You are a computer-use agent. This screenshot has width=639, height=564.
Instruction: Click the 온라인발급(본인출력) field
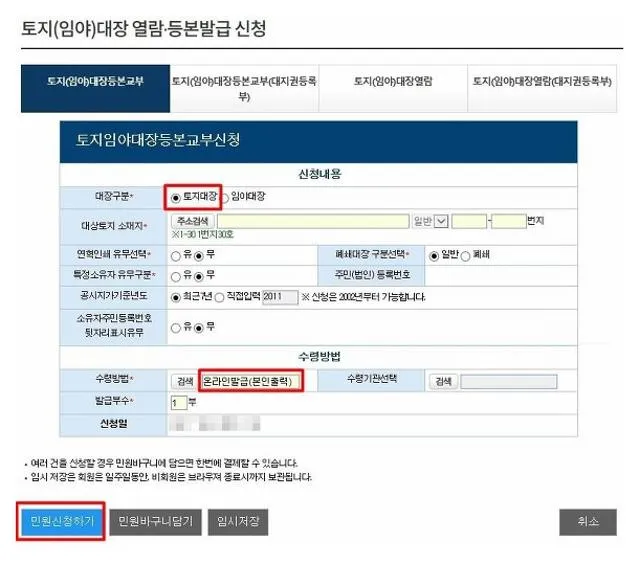tap(251, 381)
